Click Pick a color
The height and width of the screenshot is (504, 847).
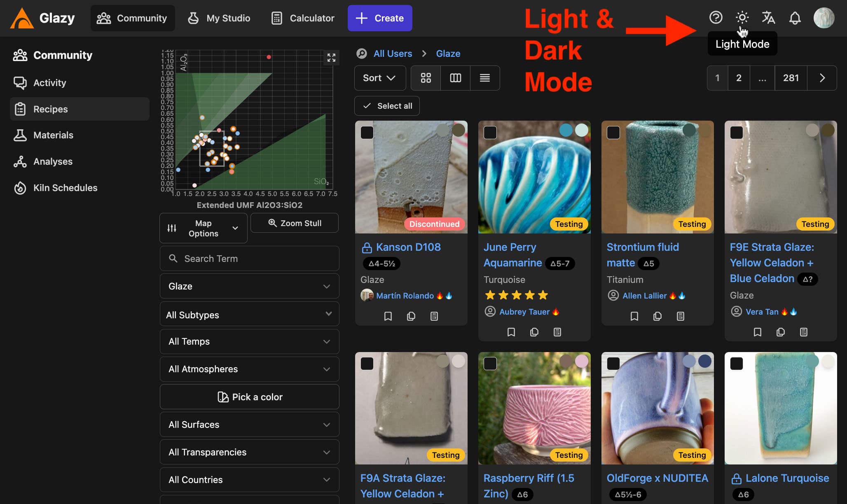(x=249, y=397)
